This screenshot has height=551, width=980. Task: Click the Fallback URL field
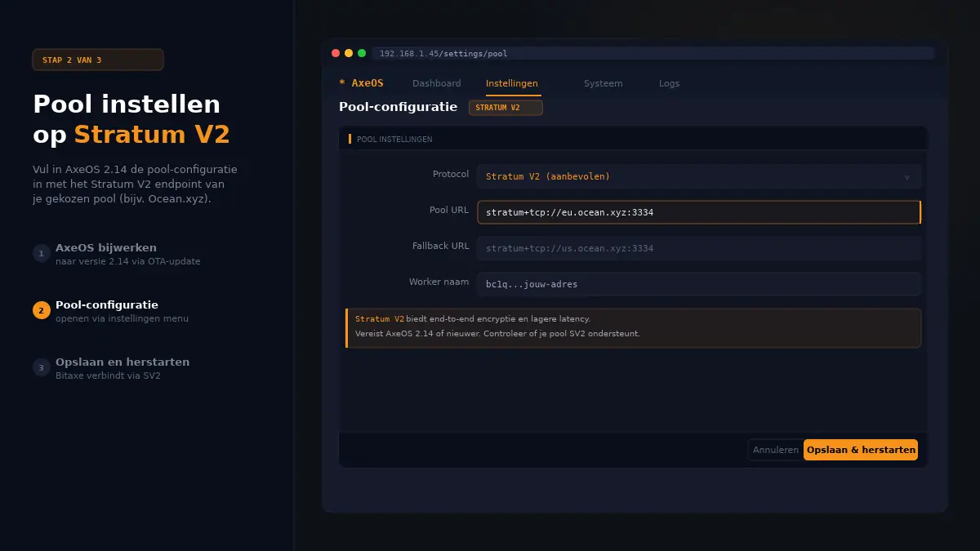(x=699, y=248)
